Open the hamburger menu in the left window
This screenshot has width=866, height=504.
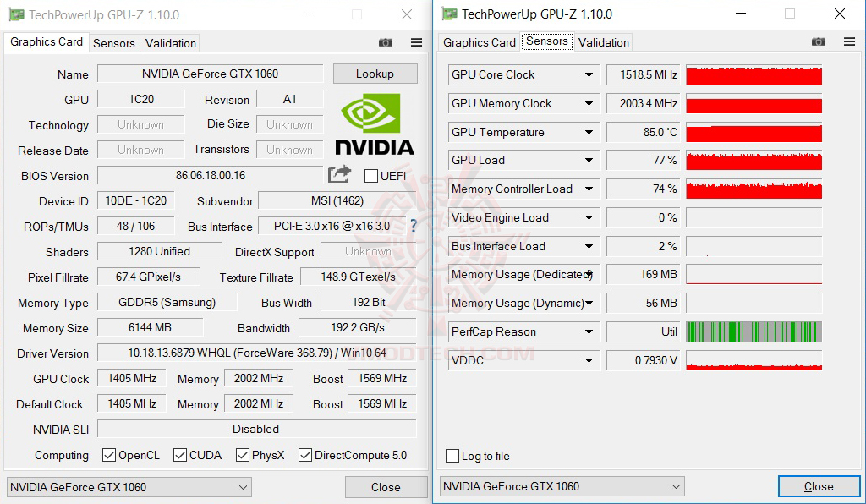coord(415,42)
